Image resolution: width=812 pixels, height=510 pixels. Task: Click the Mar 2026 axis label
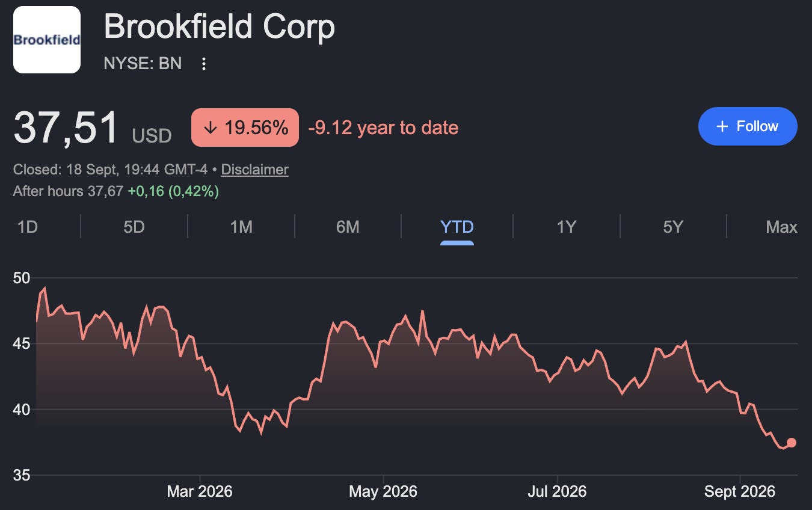coord(200,491)
